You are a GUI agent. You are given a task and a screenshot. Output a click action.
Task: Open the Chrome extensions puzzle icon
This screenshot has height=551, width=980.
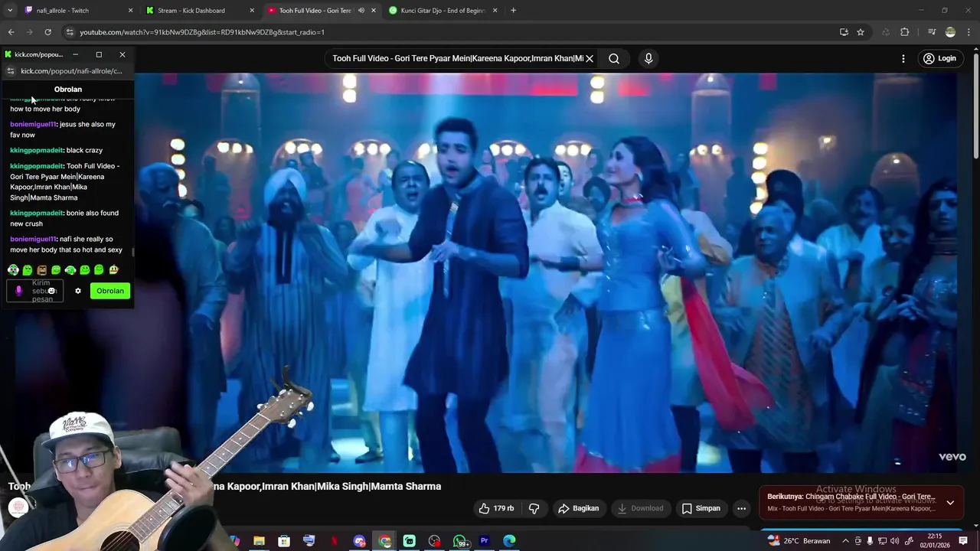[905, 32]
